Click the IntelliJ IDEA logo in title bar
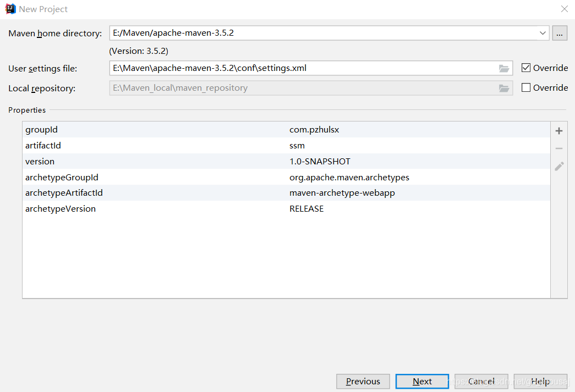Image resolution: width=575 pixels, height=392 pixels. [10, 9]
